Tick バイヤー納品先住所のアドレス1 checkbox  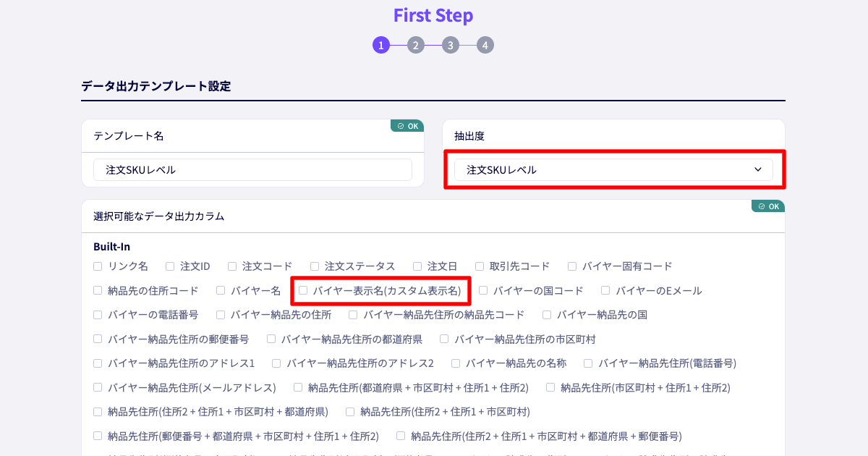tap(98, 363)
